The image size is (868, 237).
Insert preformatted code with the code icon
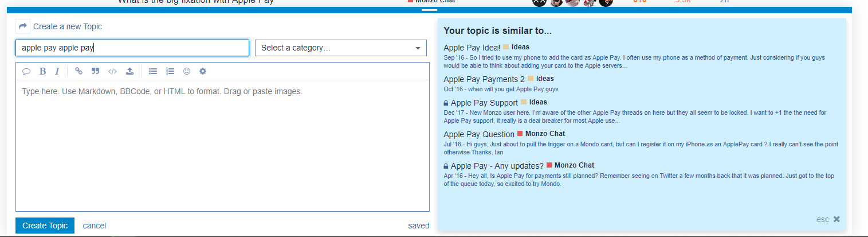[112, 71]
